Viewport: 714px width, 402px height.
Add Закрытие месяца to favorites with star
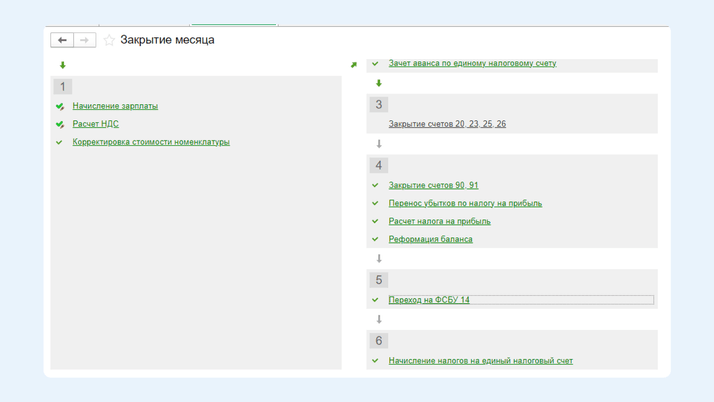tap(109, 40)
